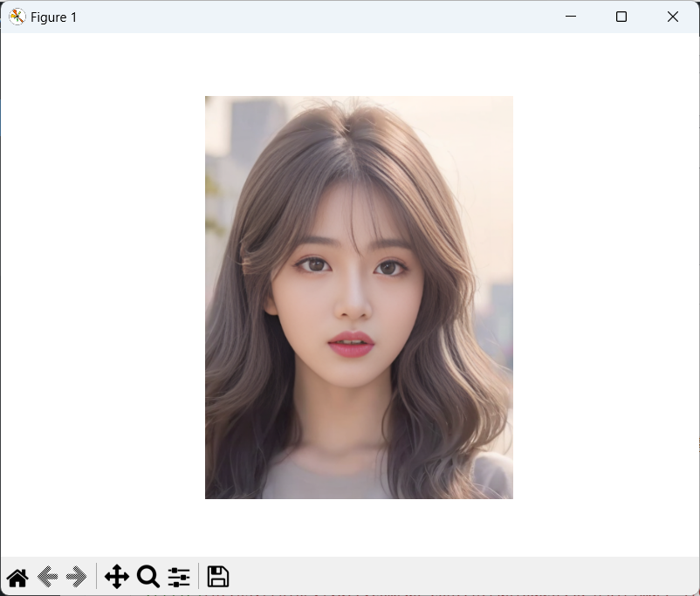This screenshot has width=700, height=596.
Task: Open the Configure subplots sliders icon
Action: [x=179, y=577]
